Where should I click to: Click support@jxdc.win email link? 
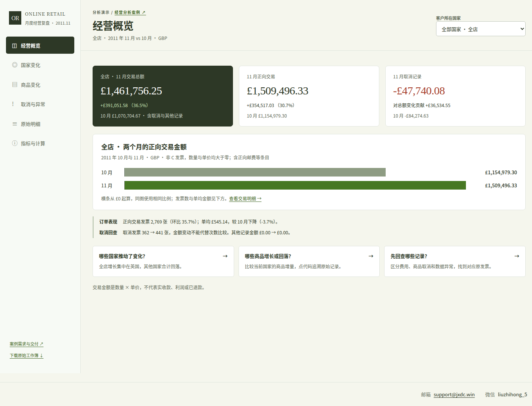[x=454, y=394]
